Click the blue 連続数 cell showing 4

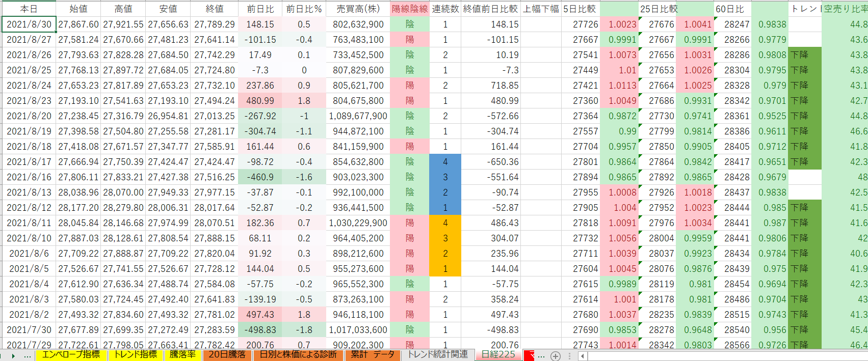pos(445,161)
